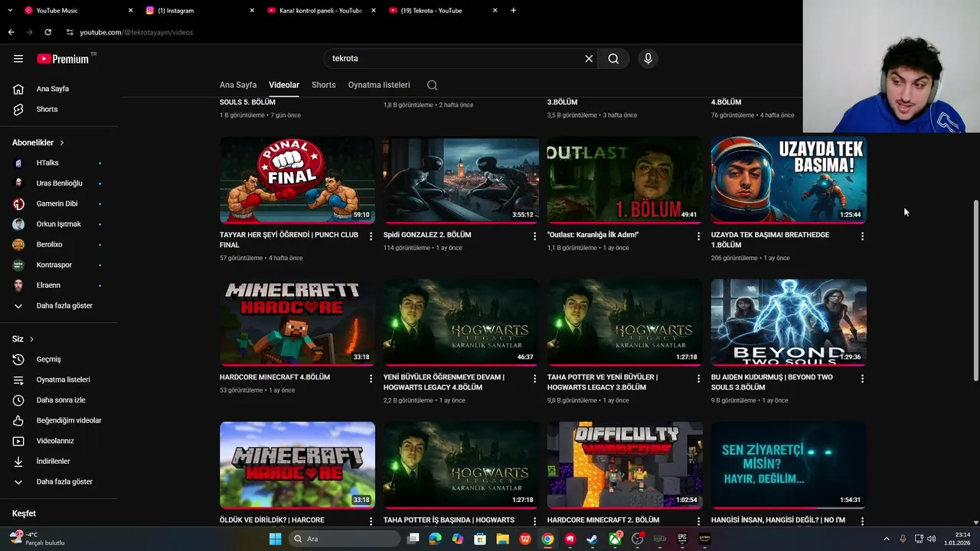
Task: Reload the page
Action: (x=47, y=32)
